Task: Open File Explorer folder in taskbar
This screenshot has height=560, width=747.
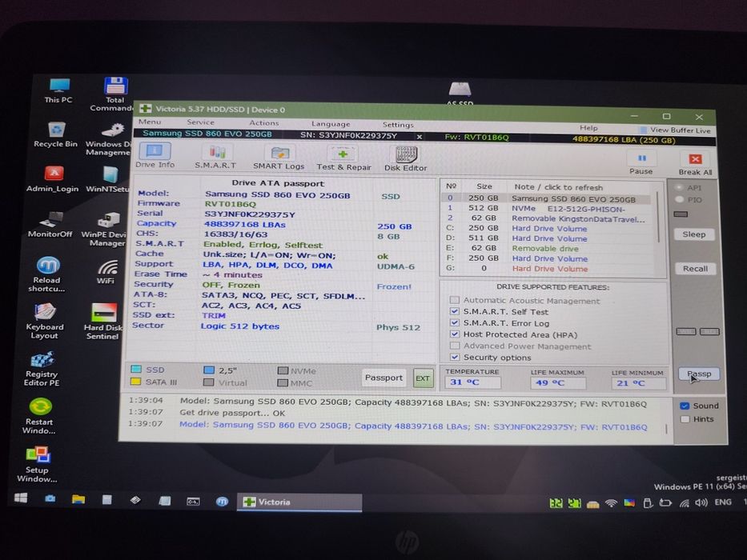Action: [x=78, y=499]
